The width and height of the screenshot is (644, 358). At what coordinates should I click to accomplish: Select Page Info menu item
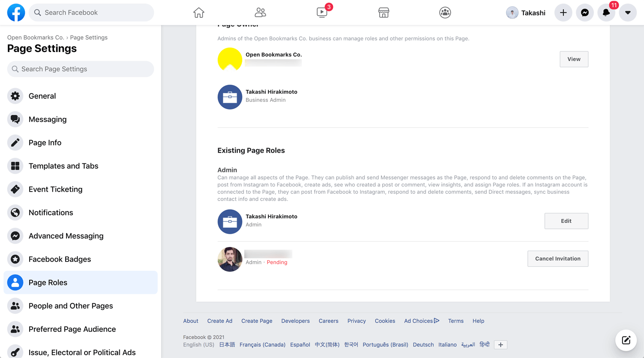tap(81, 143)
